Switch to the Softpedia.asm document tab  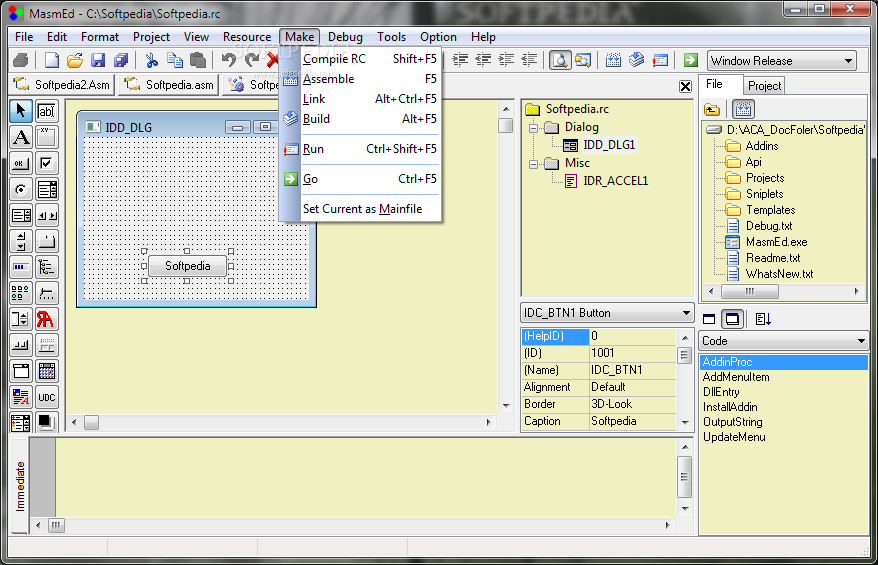pos(170,85)
